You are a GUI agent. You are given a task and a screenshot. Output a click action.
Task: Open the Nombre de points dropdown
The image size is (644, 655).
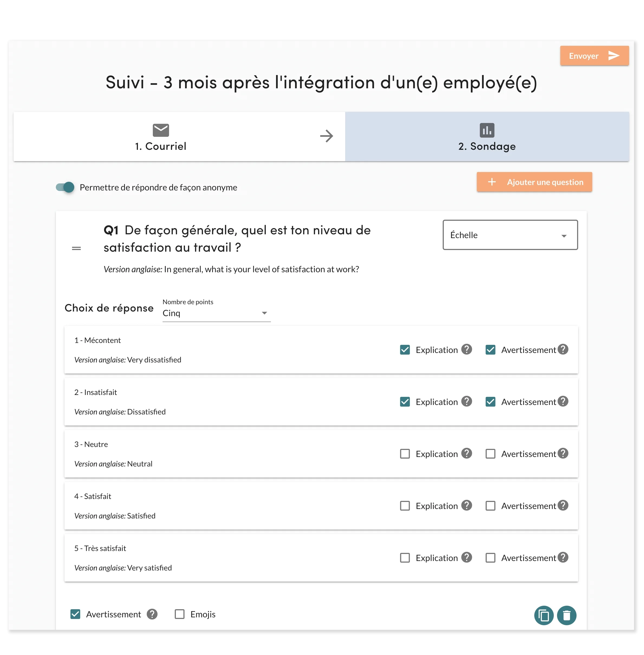[x=216, y=313]
